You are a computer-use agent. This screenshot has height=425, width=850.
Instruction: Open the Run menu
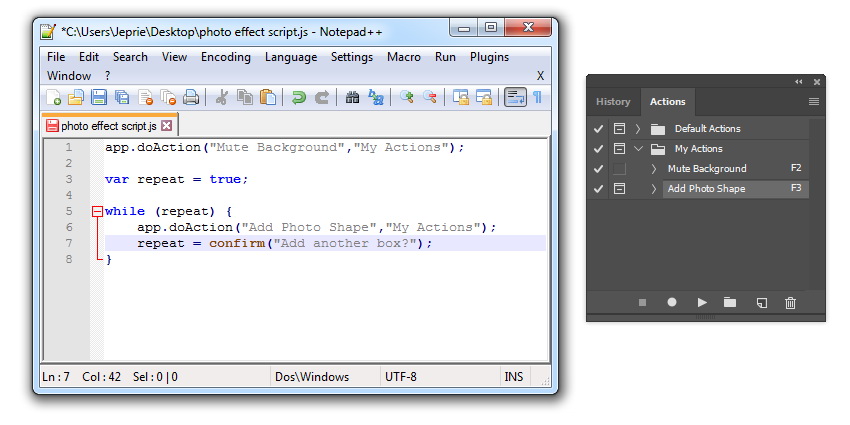pos(445,57)
